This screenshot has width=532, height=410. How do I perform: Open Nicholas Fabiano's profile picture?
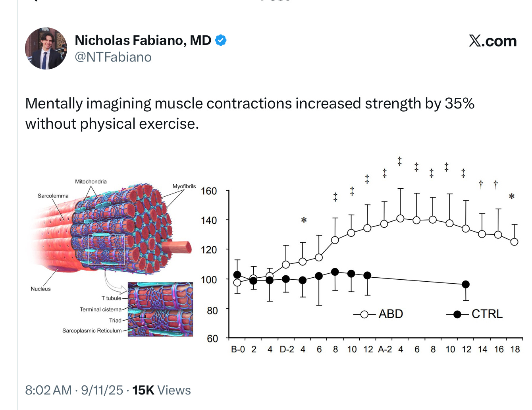coord(46,48)
